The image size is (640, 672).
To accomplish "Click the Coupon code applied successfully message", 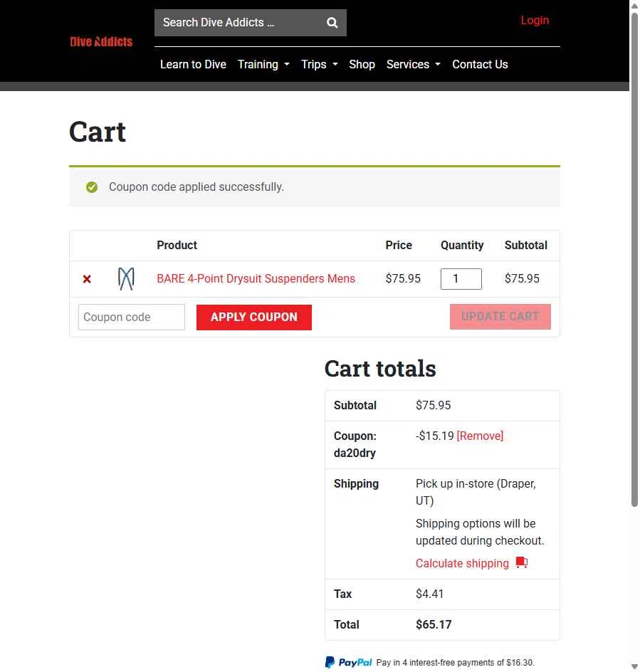I will click(196, 187).
